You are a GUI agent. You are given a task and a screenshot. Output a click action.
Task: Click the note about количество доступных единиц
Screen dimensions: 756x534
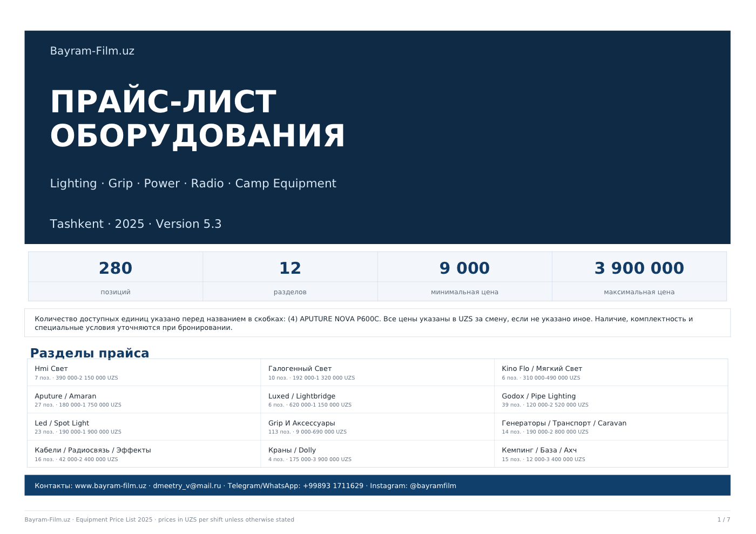pyautogui.click(x=377, y=323)
